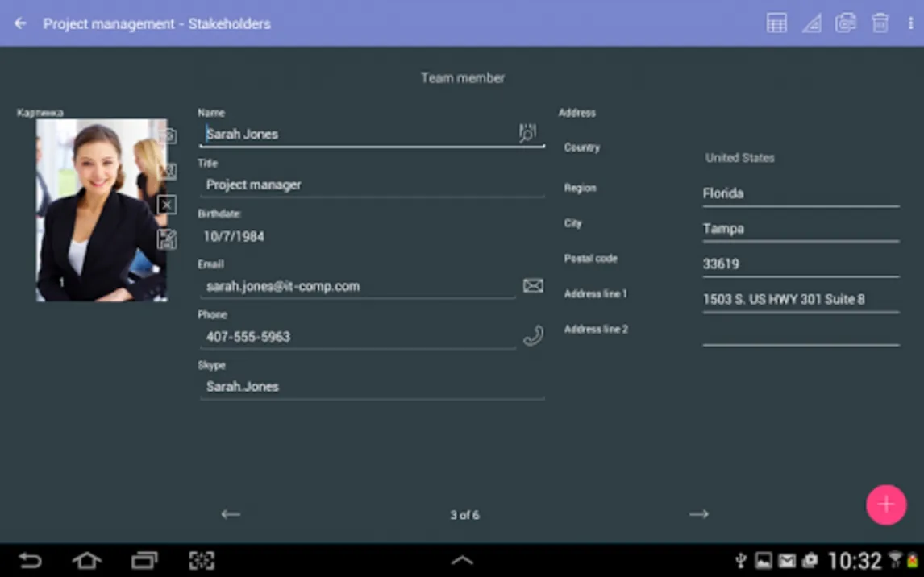Go to the next record arrow
924x577 pixels.
coord(698,514)
